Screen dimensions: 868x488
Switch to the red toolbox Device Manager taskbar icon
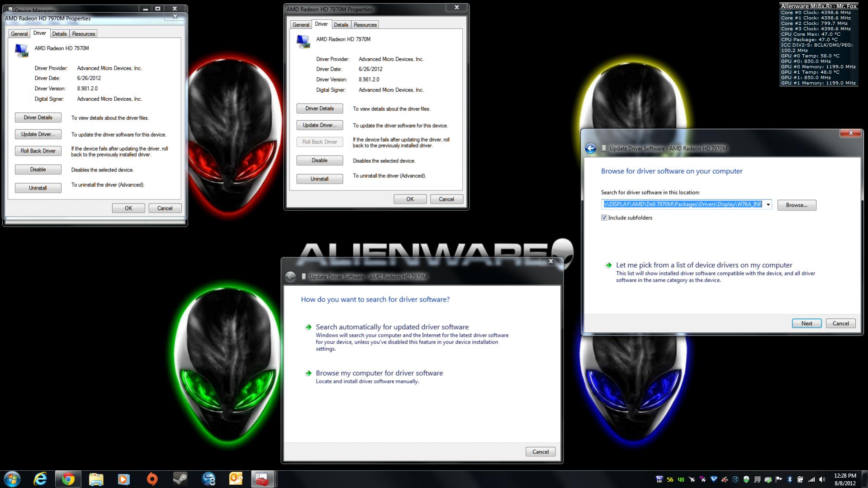(262, 479)
